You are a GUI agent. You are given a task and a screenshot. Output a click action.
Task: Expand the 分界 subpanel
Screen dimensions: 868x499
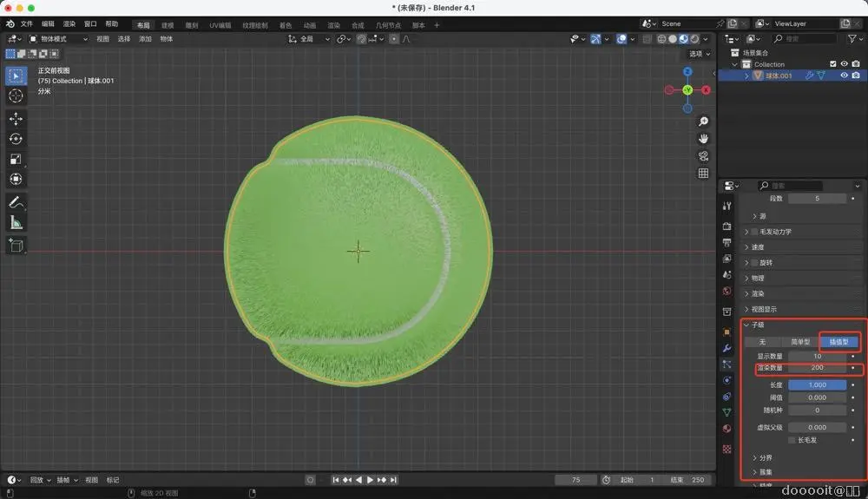pos(765,457)
